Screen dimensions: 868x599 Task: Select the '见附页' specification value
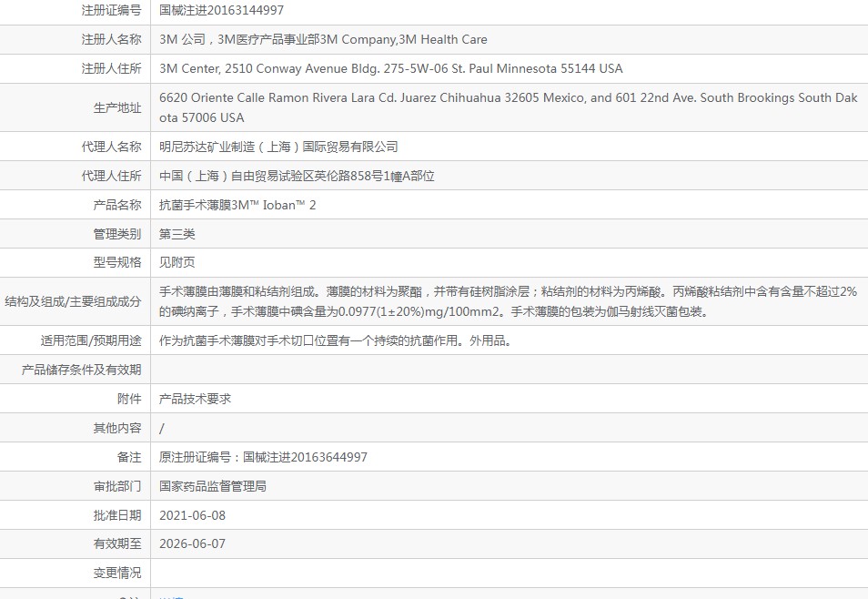[x=177, y=262]
